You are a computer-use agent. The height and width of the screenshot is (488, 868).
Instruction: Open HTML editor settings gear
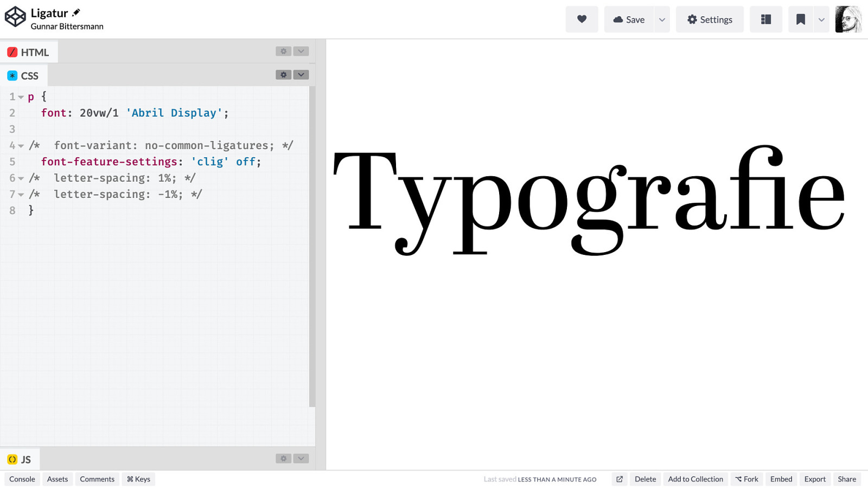coord(283,51)
